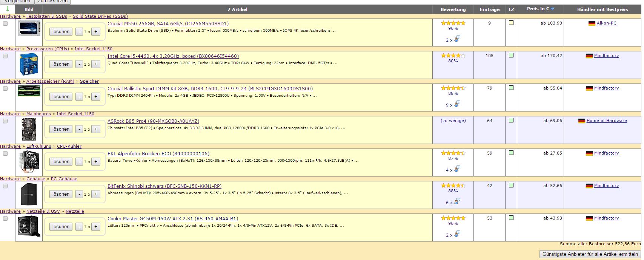Click the German flag next to Home of Hardware

coord(582,121)
